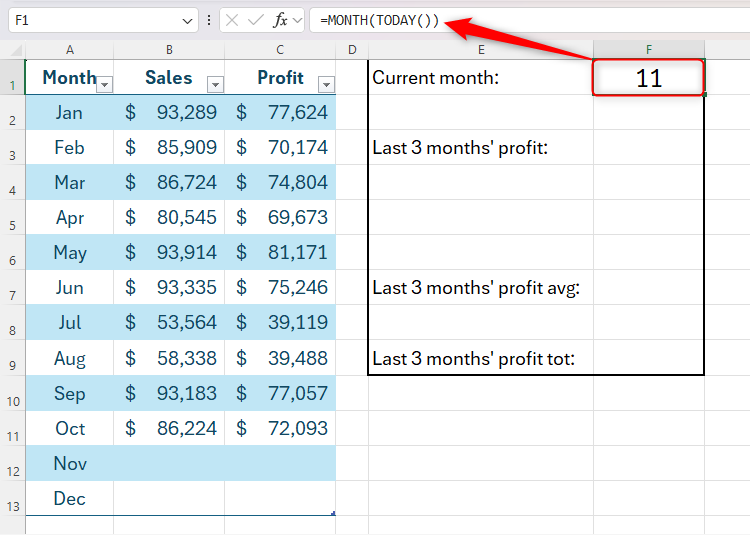Click the 'Last 3 months' profit tot:' cell
Image resolution: width=750 pixels, height=535 pixels.
coord(481,358)
